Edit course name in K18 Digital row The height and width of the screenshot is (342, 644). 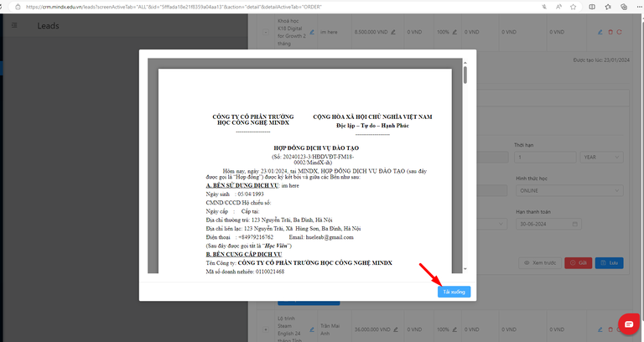pos(312,32)
